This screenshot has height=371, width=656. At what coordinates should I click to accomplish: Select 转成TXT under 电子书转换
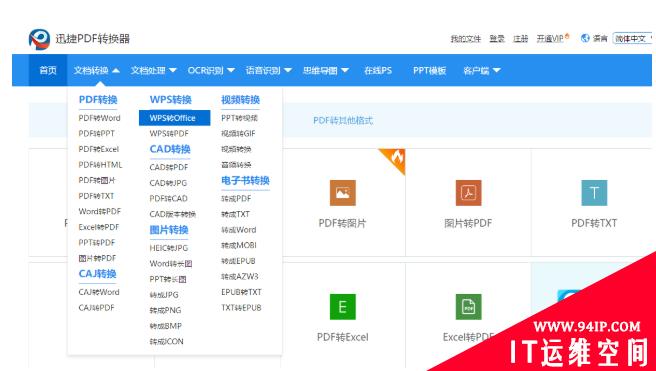235,214
